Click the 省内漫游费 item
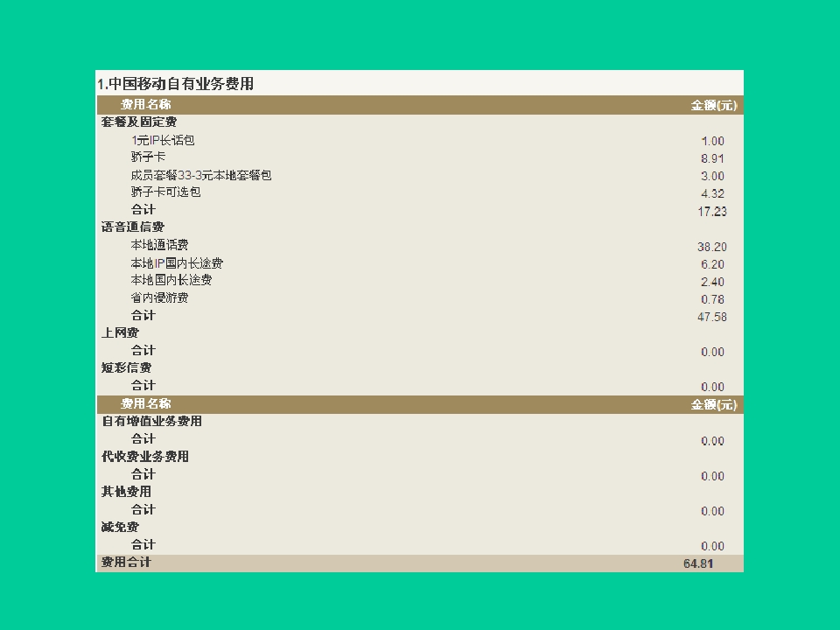 pyautogui.click(x=159, y=297)
